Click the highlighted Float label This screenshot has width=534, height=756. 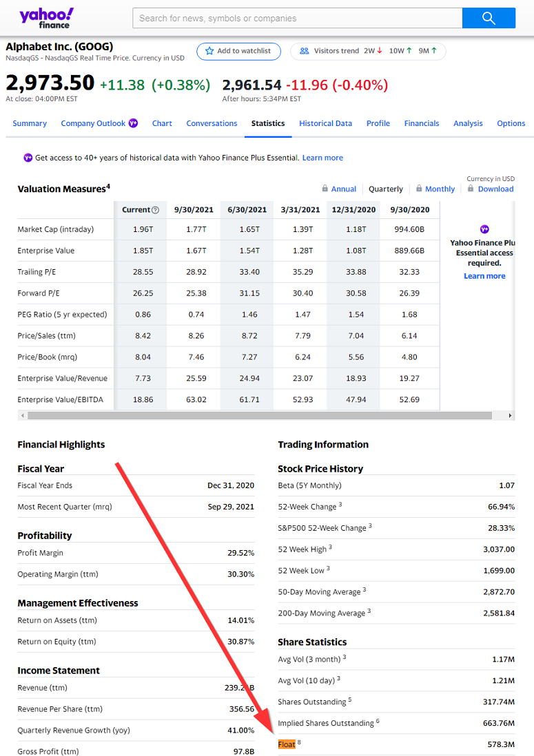[x=287, y=744]
